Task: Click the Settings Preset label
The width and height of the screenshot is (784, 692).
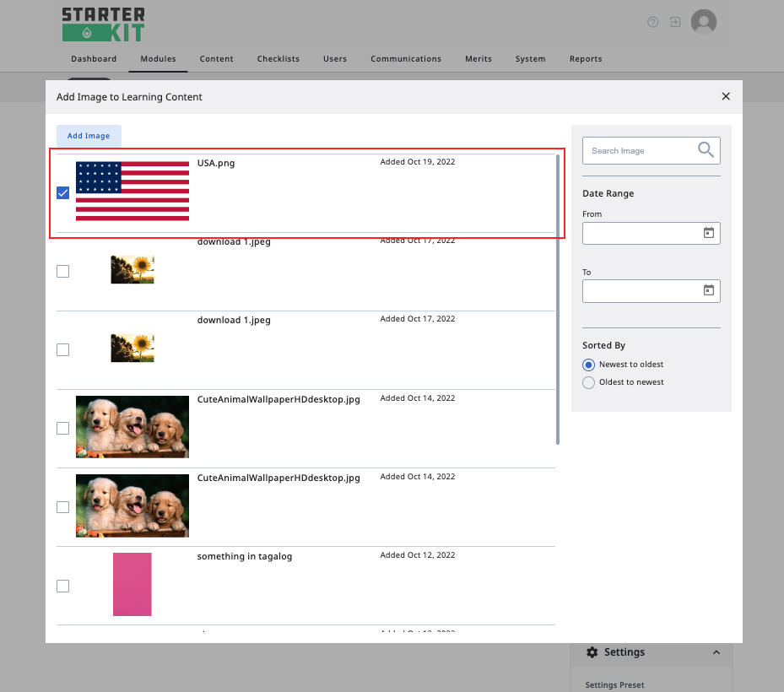Action: point(614,684)
